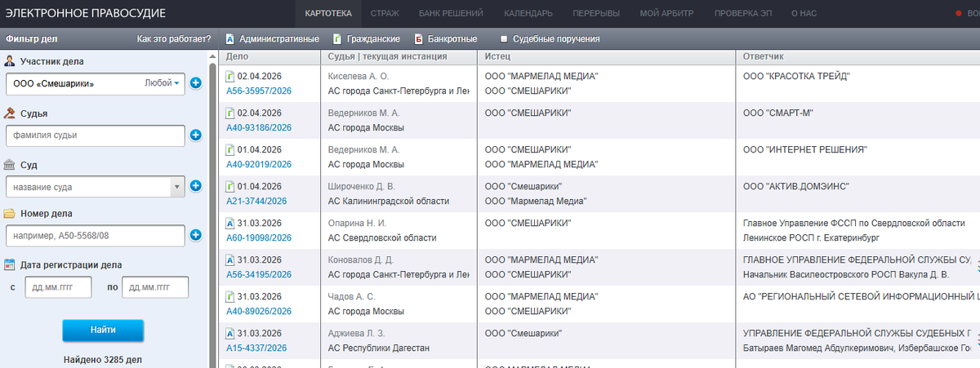Add another court with plus icon

195,186
